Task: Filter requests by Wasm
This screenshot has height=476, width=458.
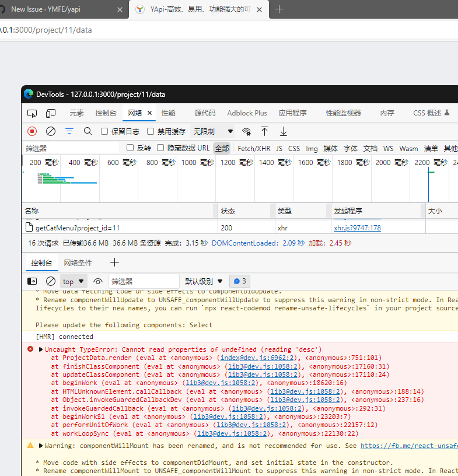Action: tap(408, 148)
